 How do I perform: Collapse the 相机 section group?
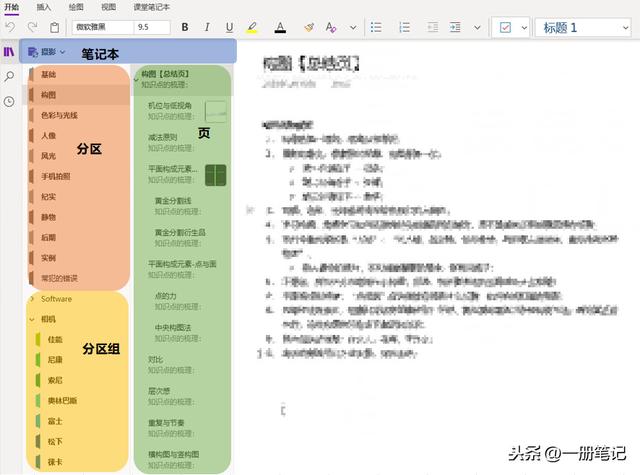coord(32,319)
